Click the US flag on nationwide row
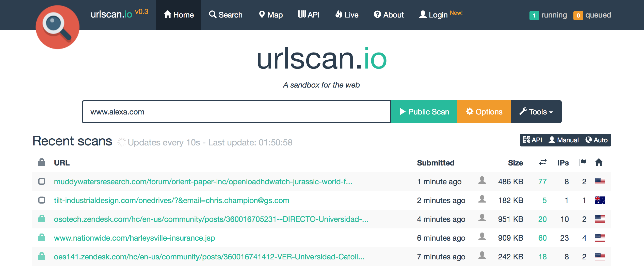 click(600, 238)
